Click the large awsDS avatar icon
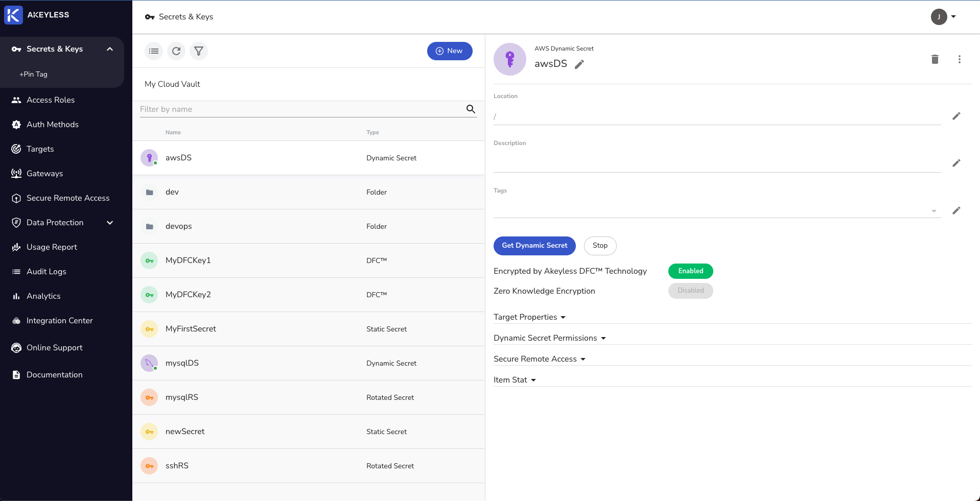This screenshot has height=501, width=980. [x=510, y=59]
